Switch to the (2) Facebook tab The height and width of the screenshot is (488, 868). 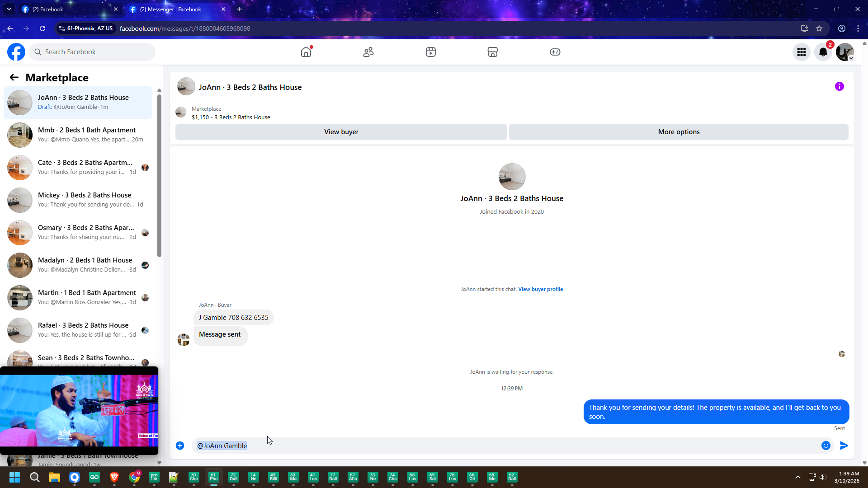(68, 9)
